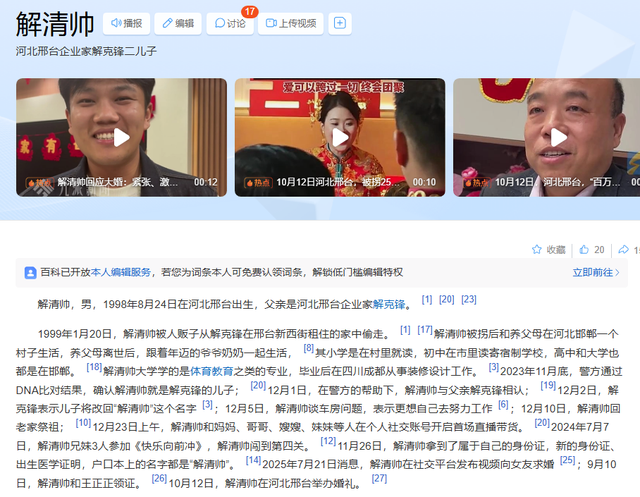The height and width of the screenshot is (497, 640).
Task: Open citation [6] reference
Action: [x=503, y=404]
